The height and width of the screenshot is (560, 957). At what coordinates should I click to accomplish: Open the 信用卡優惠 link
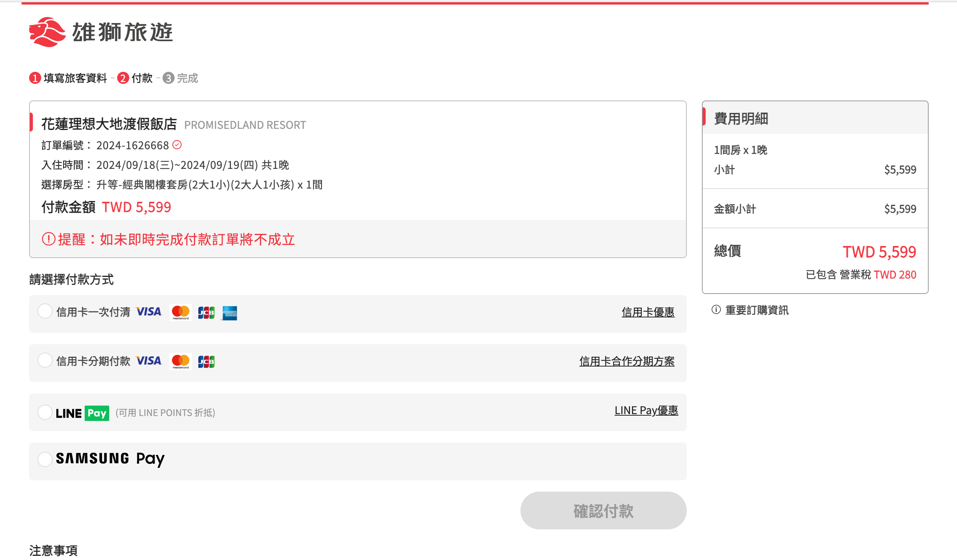(x=648, y=312)
